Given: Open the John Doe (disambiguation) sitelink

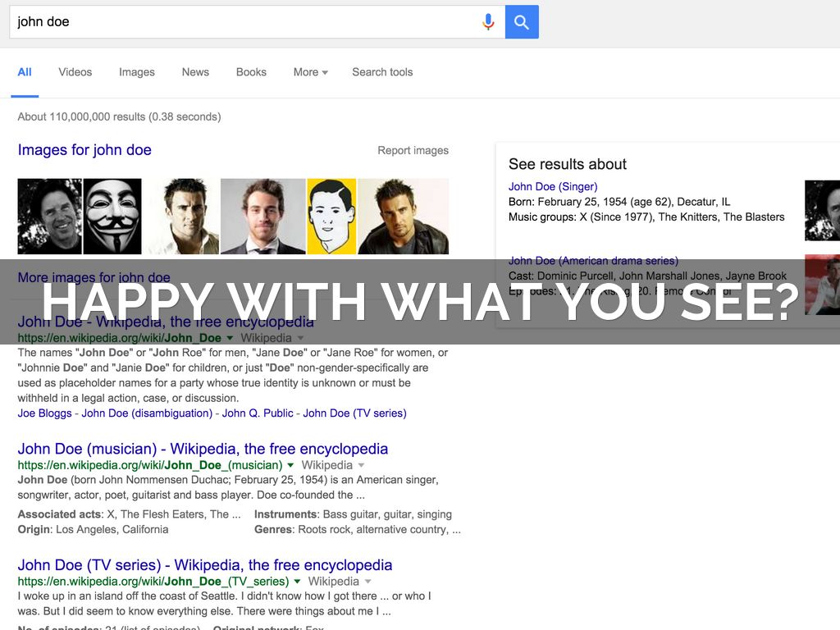Looking at the screenshot, I should point(147,413).
